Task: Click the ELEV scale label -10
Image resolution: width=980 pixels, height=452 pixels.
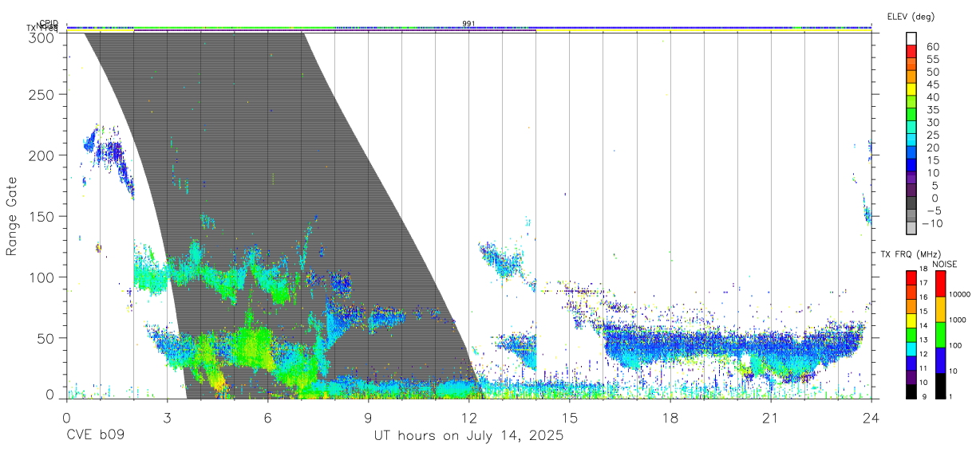Action: click(x=933, y=224)
